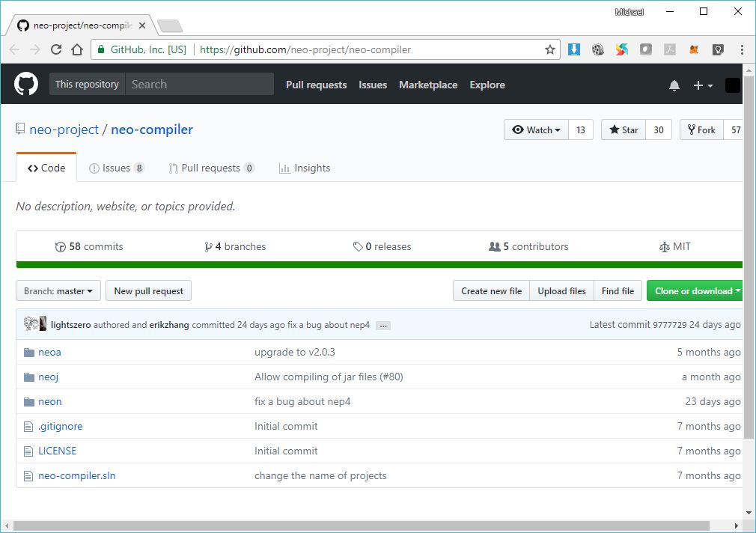756x533 pixels.
Task: Open Explore in top navigation
Action: [x=487, y=85]
